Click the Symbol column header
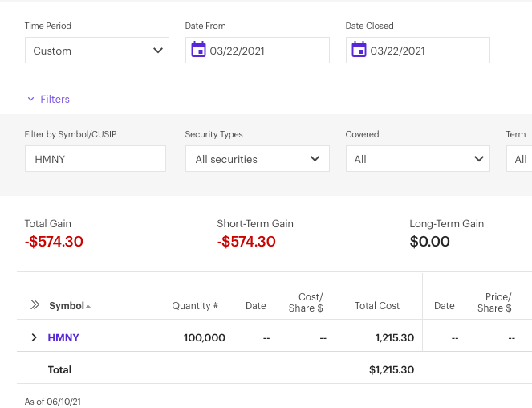 66,306
